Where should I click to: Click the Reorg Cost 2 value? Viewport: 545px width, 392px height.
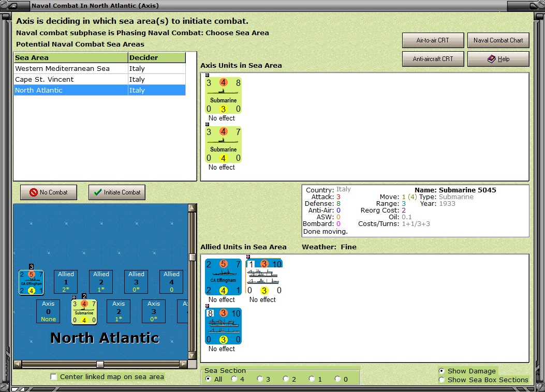pyautogui.click(x=404, y=210)
